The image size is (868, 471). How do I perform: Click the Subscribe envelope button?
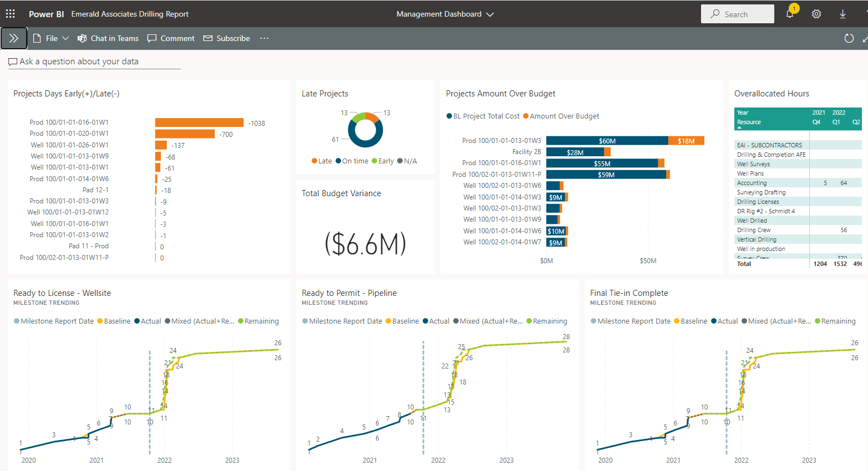pos(227,38)
